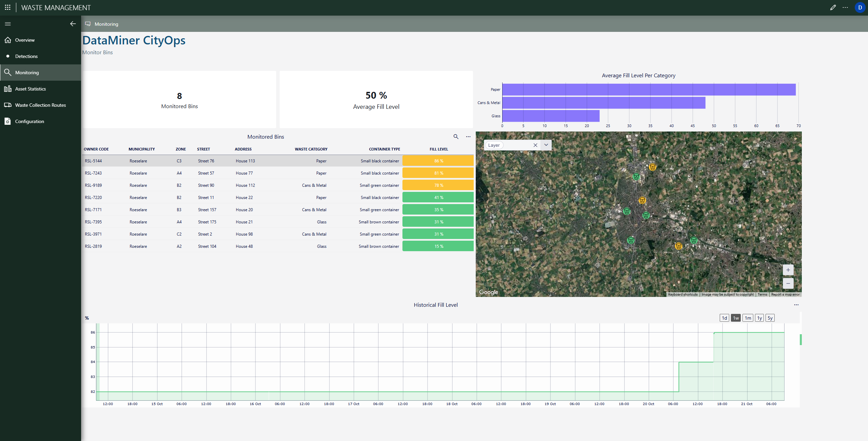Open the apps grid launcher icon
868x441 pixels.
(x=7, y=7)
